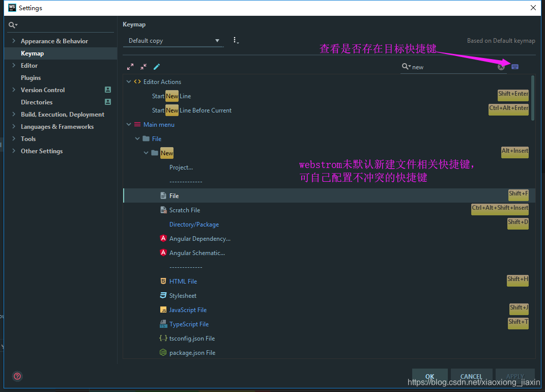This screenshot has width=545, height=392.
Task: Expand Appearance & Behavior section
Action: coord(14,41)
